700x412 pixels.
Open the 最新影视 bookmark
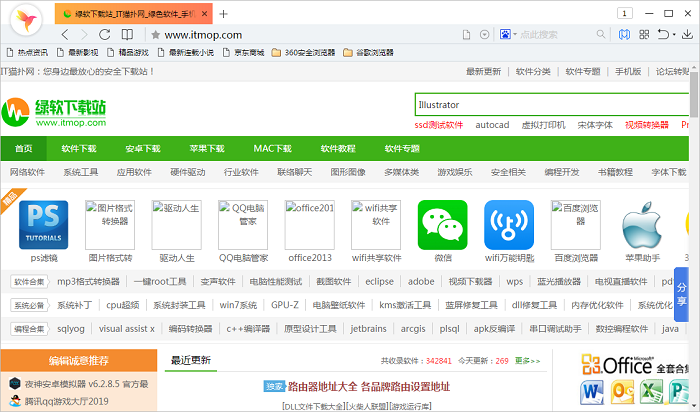point(78,53)
